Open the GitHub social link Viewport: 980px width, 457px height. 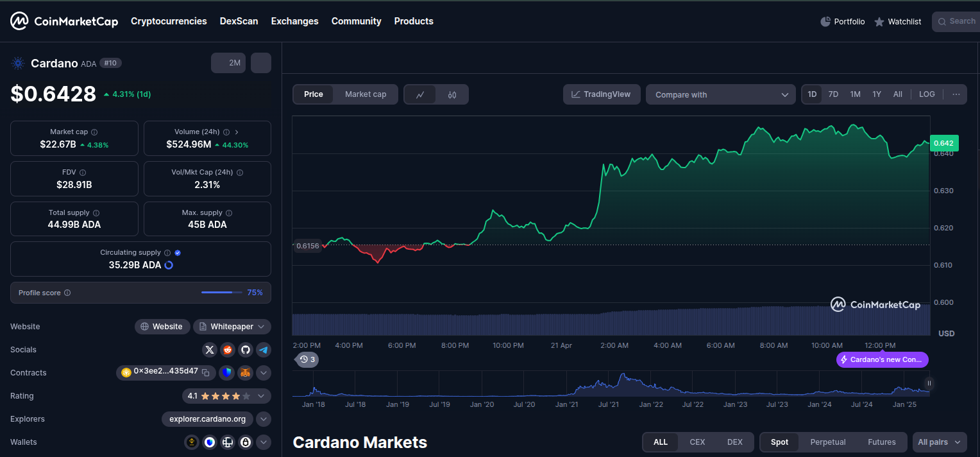(245, 350)
